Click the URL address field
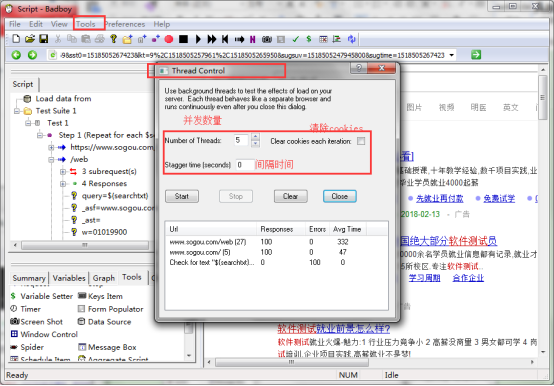The height and width of the screenshot is (386, 554). (x=252, y=55)
